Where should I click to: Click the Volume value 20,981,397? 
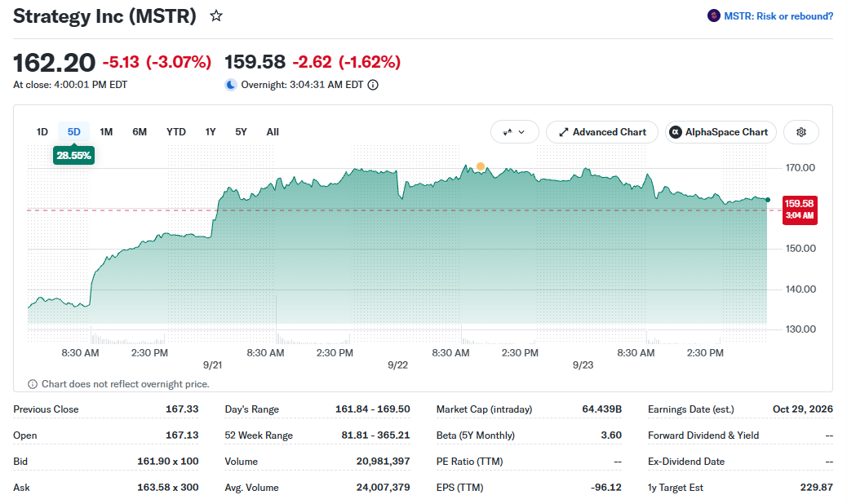383,462
